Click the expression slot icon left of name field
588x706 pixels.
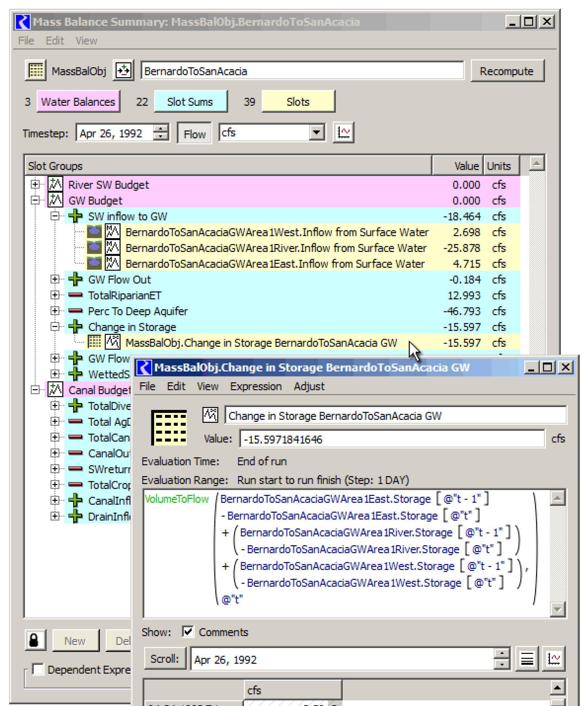(x=210, y=415)
